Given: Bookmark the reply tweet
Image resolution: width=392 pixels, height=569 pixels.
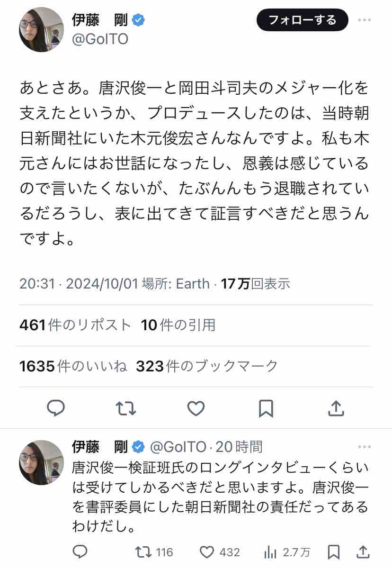Looking at the screenshot, I should coord(334,552).
